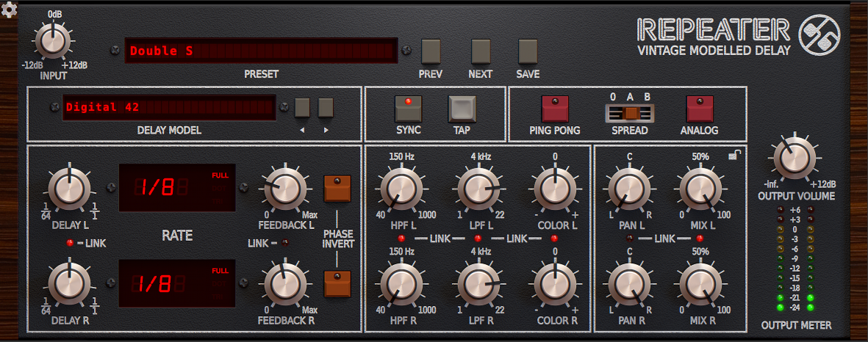868x342 pixels.
Task: Click the DELAY L knob
Action: click(x=69, y=189)
